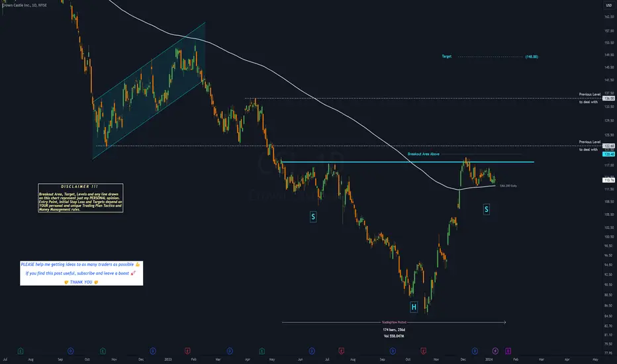Click the current price 113.76 label
The height and width of the screenshot is (364, 617).
609,180
